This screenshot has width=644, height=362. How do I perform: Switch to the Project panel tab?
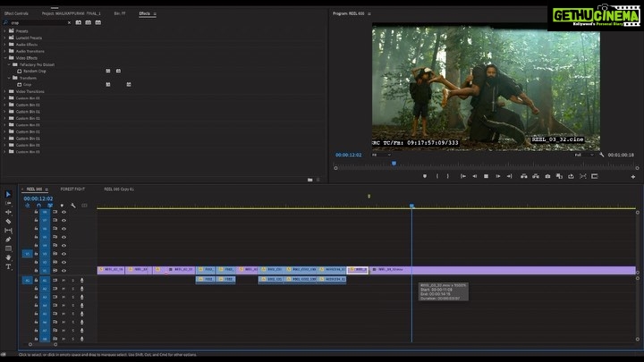pos(71,13)
